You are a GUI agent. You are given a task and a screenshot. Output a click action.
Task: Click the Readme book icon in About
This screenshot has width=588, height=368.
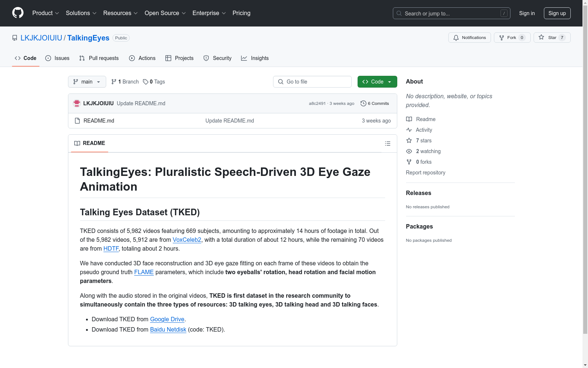[409, 119]
